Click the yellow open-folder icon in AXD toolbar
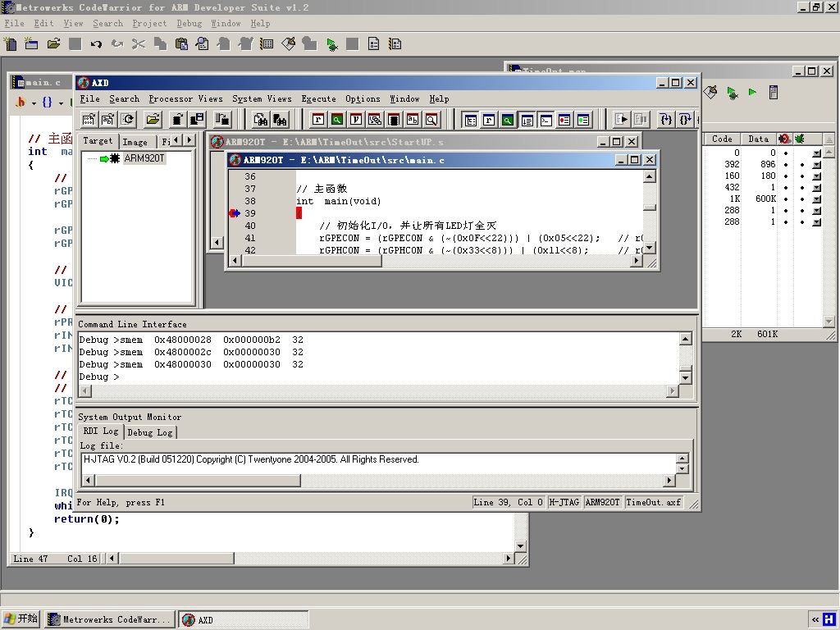 pos(153,119)
